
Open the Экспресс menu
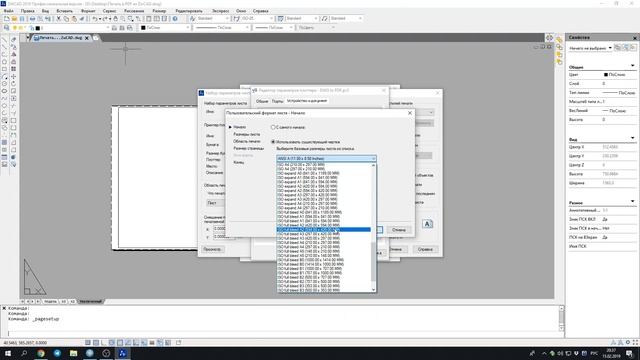(220, 11)
